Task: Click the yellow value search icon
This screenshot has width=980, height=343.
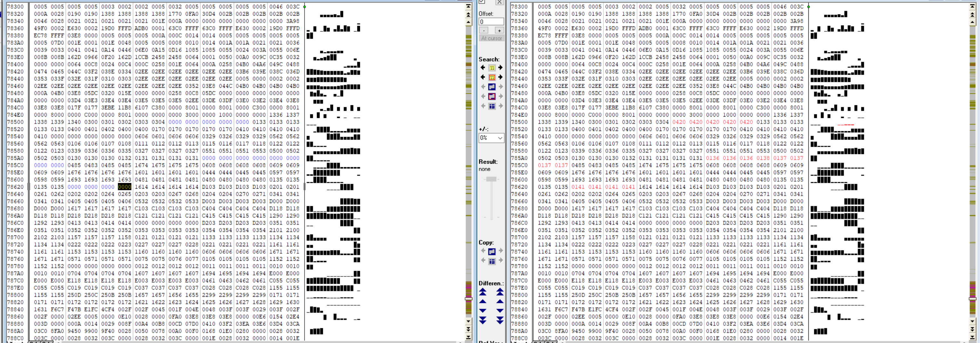Action: (492, 68)
